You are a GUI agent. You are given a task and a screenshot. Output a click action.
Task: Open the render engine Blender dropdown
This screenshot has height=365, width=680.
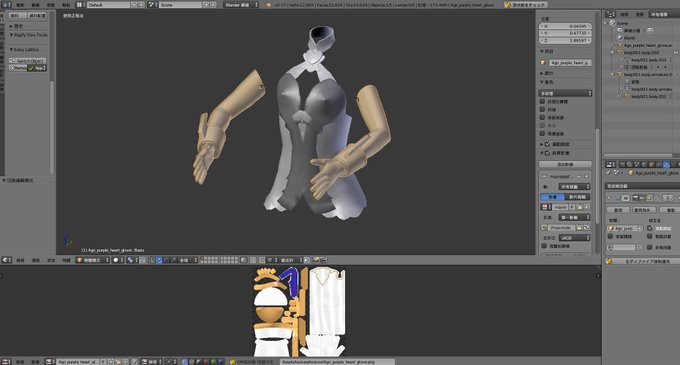click(x=242, y=5)
